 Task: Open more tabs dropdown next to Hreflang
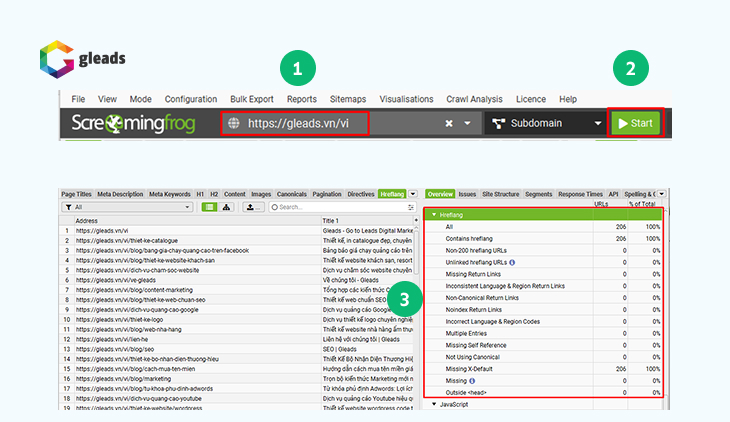412,194
